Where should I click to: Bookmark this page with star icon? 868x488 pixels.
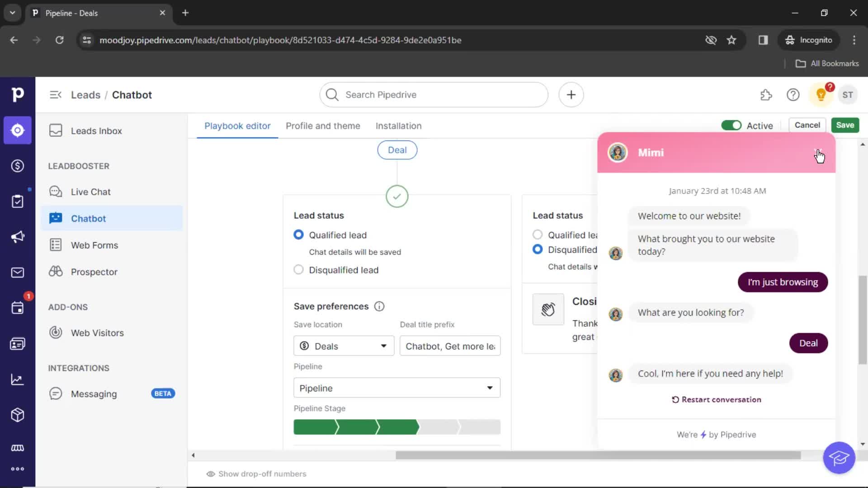[731, 40]
